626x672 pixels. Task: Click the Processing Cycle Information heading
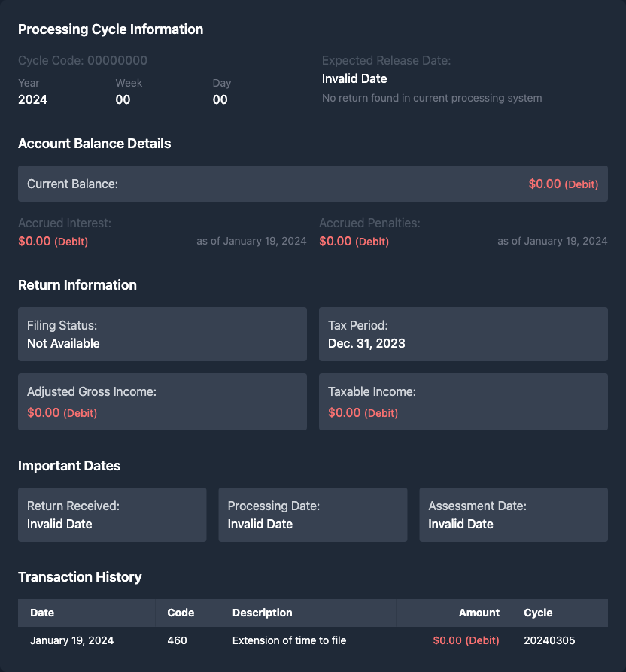[x=111, y=29]
